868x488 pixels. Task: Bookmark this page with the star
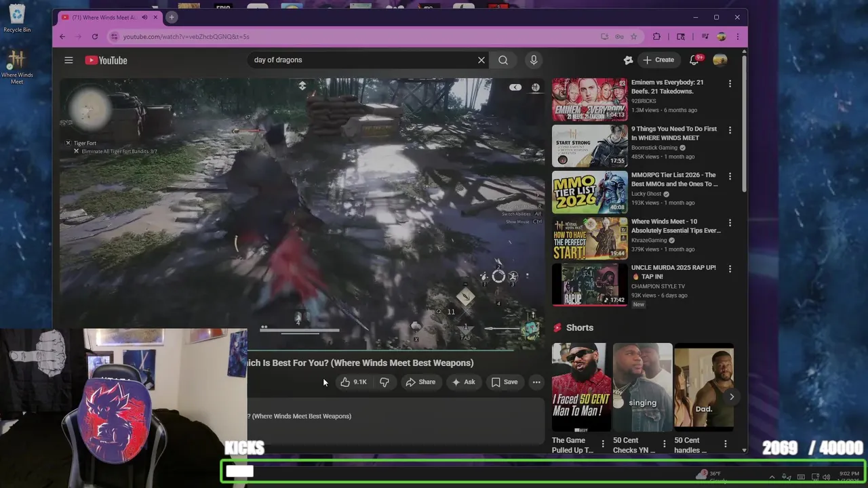coord(634,37)
